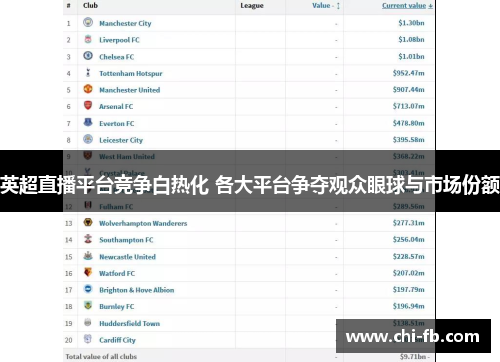
Task: Select Manchester City's $1.30bn value
Action: tap(411, 23)
